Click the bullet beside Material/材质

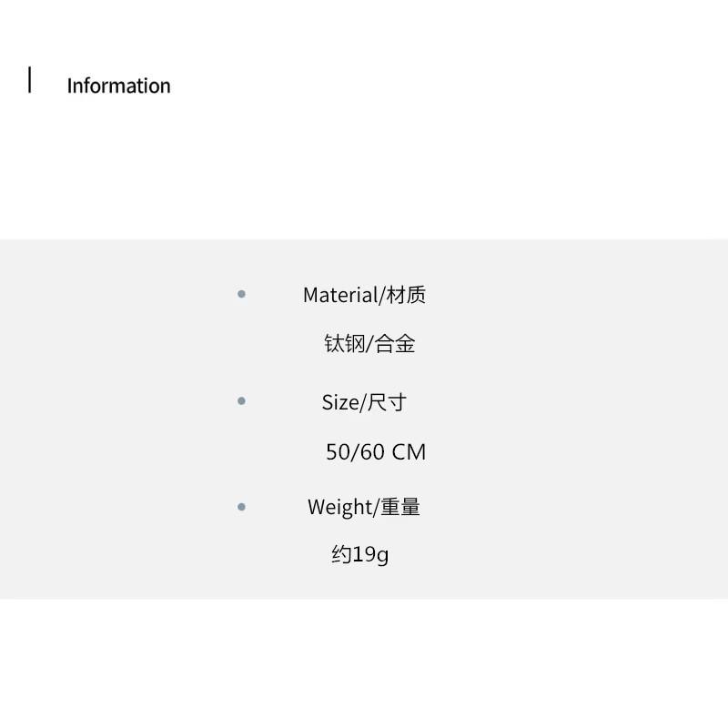[x=241, y=294]
